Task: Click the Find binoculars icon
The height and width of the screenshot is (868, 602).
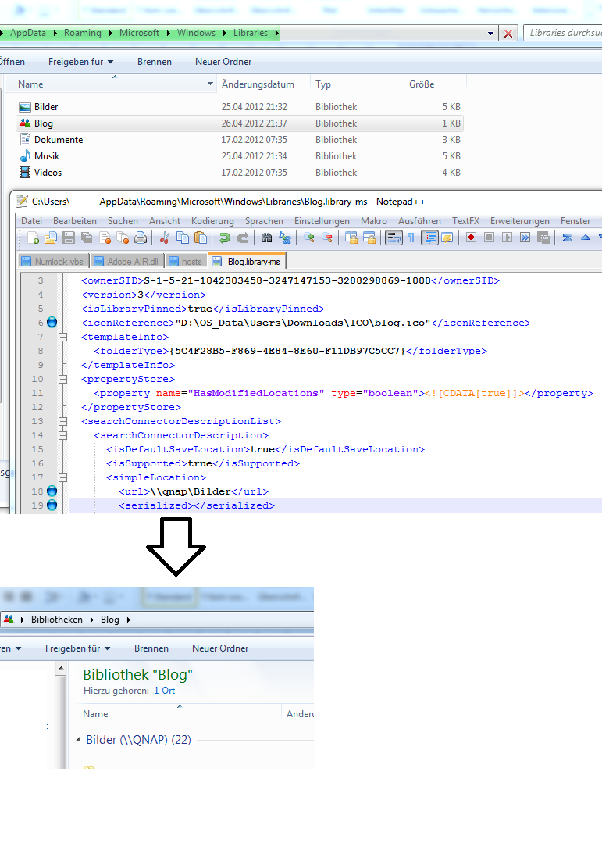Action: pyautogui.click(x=267, y=238)
